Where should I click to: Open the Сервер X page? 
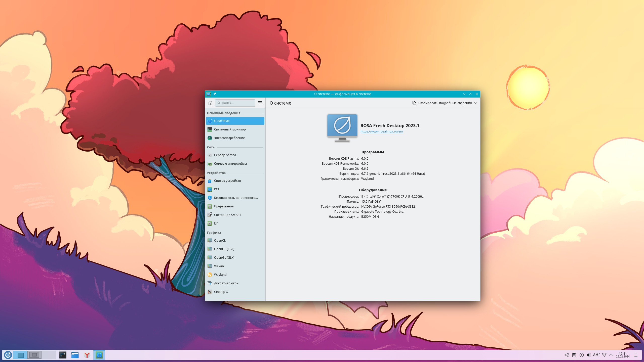pyautogui.click(x=221, y=292)
